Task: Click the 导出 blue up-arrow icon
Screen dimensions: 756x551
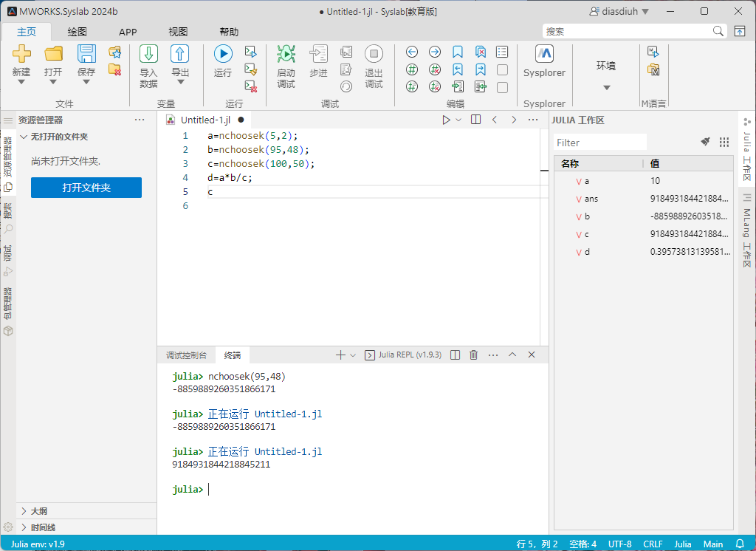Action: tap(180, 54)
